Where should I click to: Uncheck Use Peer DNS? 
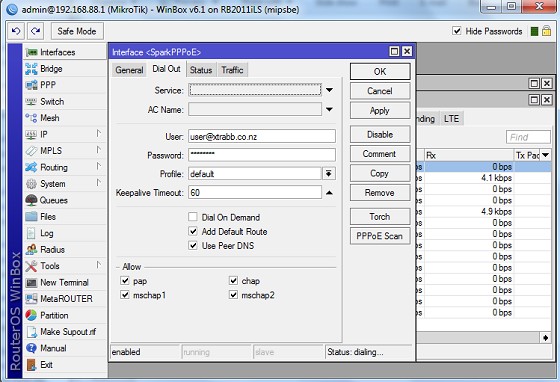pyautogui.click(x=193, y=245)
